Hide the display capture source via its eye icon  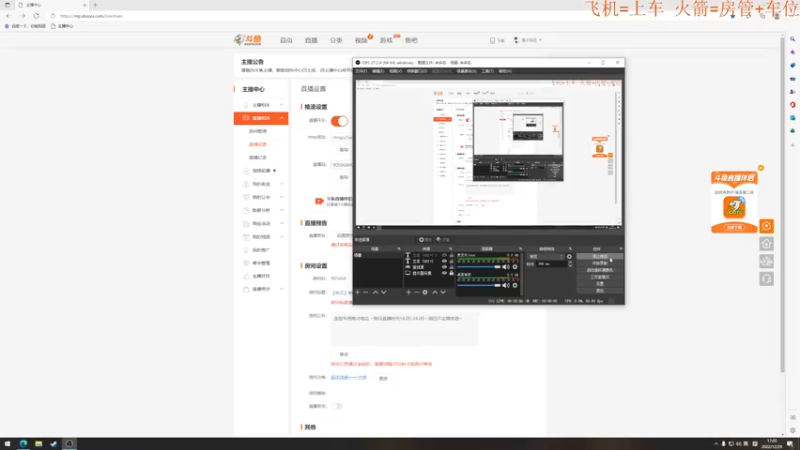pos(444,273)
